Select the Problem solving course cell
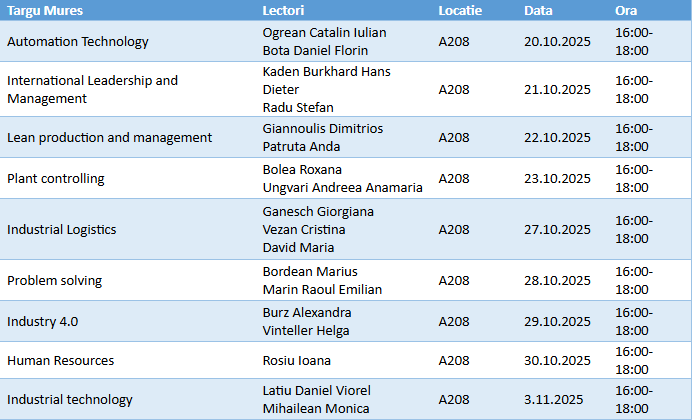 click(x=55, y=281)
